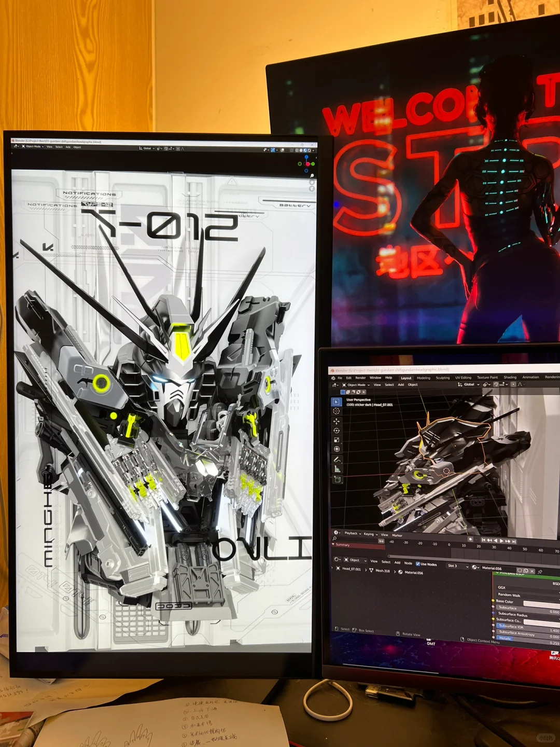Open the Keying dropdown in the timeline
The height and width of the screenshot is (747, 560).
pos(371,534)
